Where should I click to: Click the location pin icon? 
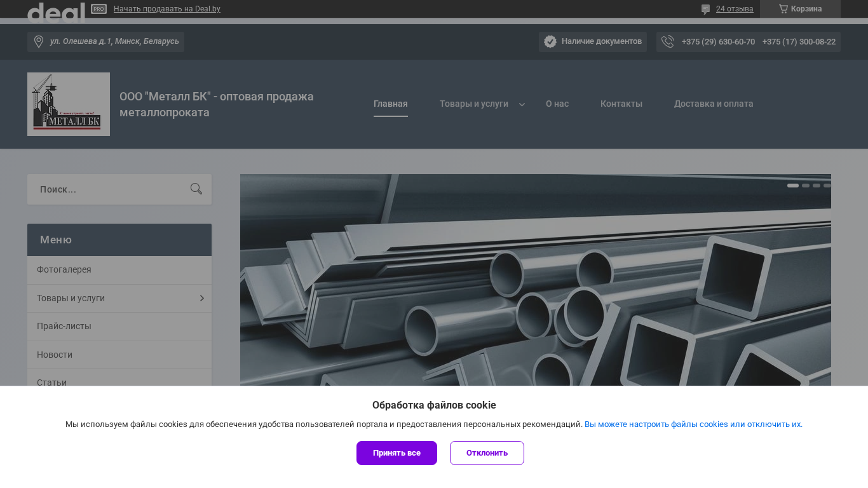pyautogui.click(x=39, y=42)
